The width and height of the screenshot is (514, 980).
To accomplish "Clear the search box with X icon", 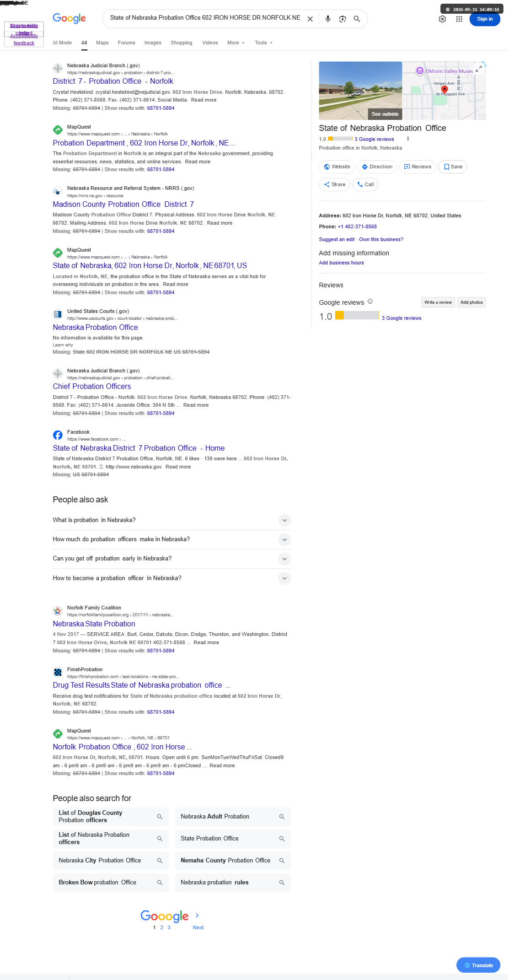I will pos(310,19).
